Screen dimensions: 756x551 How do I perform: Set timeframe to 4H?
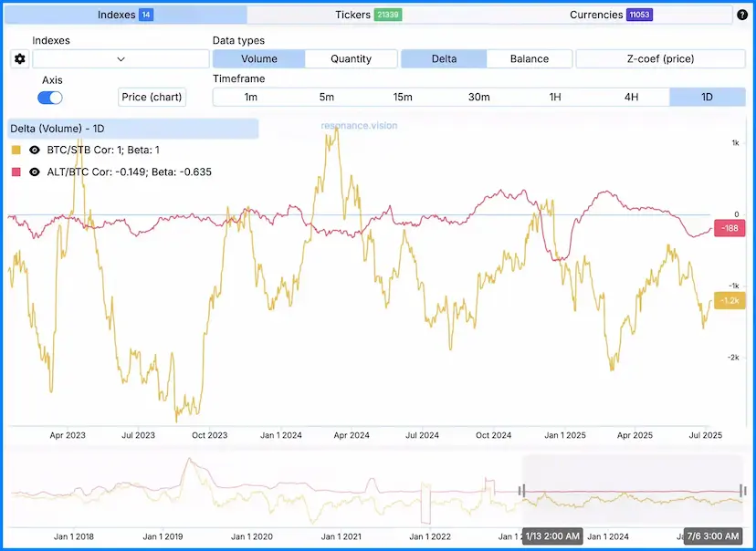coord(631,98)
